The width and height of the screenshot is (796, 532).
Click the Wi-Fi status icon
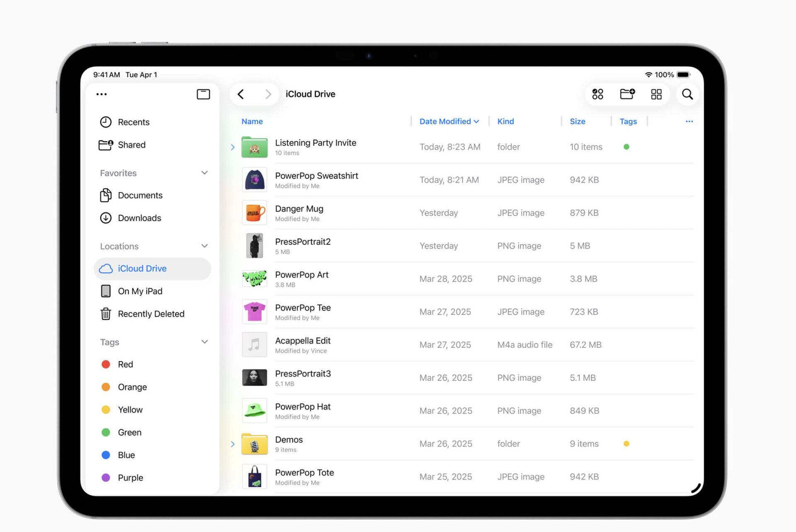(648, 75)
